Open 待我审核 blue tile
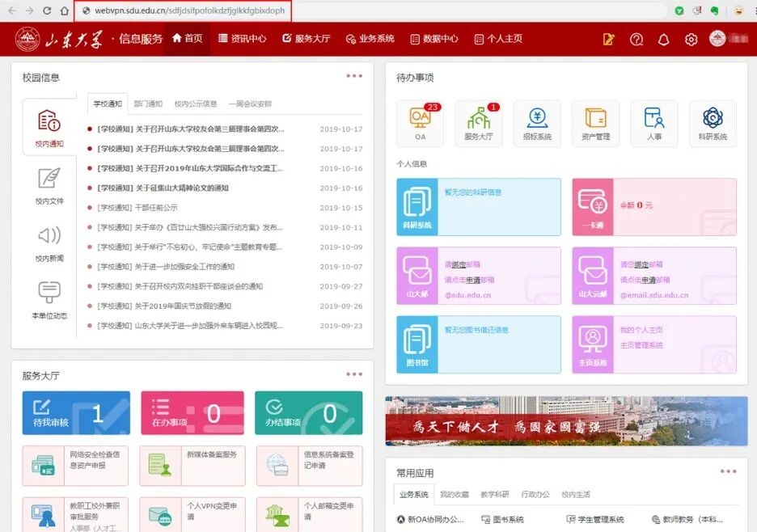757x532 pixels. pyautogui.click(x=76, y=413)
